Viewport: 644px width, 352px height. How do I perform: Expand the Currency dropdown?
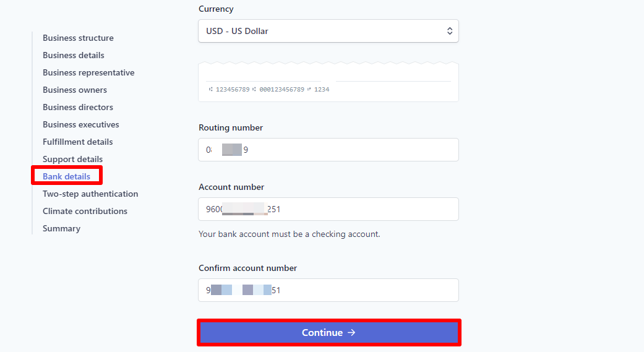328,31
